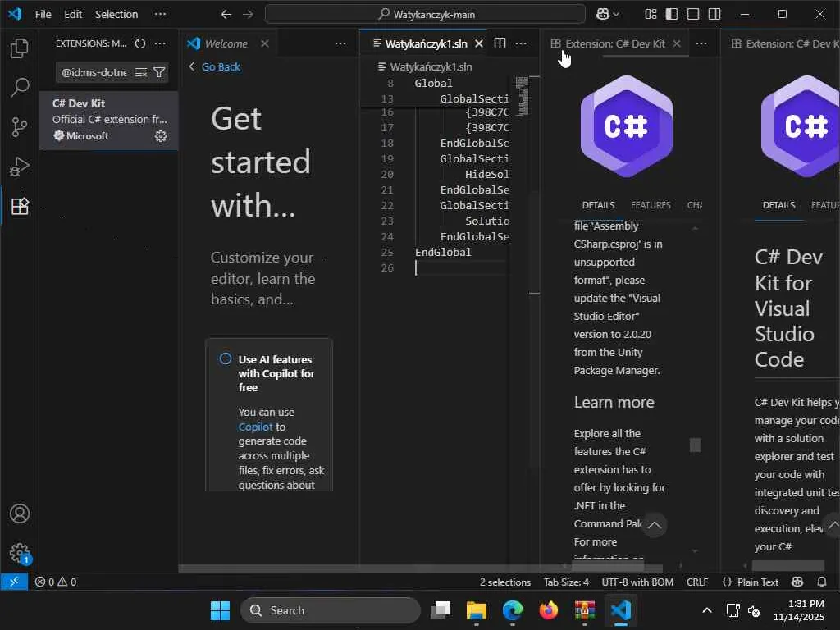Viewport: 840px width, 630px height.
Task: Select Use AI features with Copilot radio
Action: (x=226, y=358)
